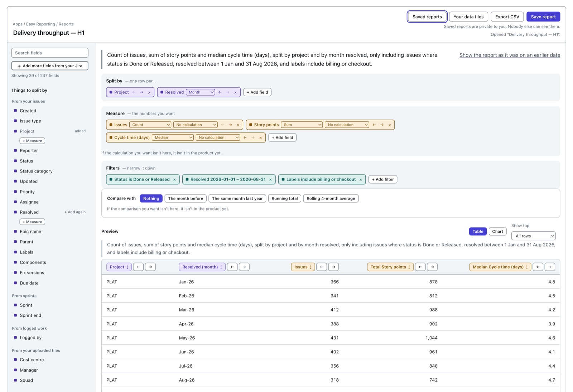Add field to Measure section
This screenshot has height=392, width=573.
282,137
